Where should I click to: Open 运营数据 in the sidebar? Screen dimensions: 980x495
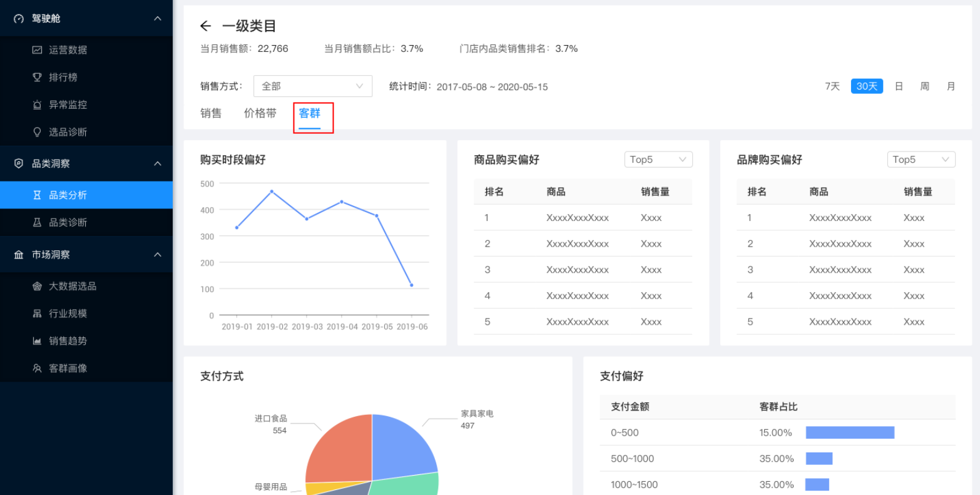(x=86, y=50)
